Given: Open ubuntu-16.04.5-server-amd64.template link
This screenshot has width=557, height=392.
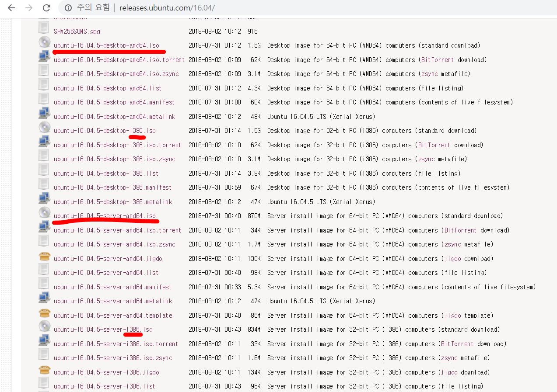Looking at the screenshot, I should [113, 316].
